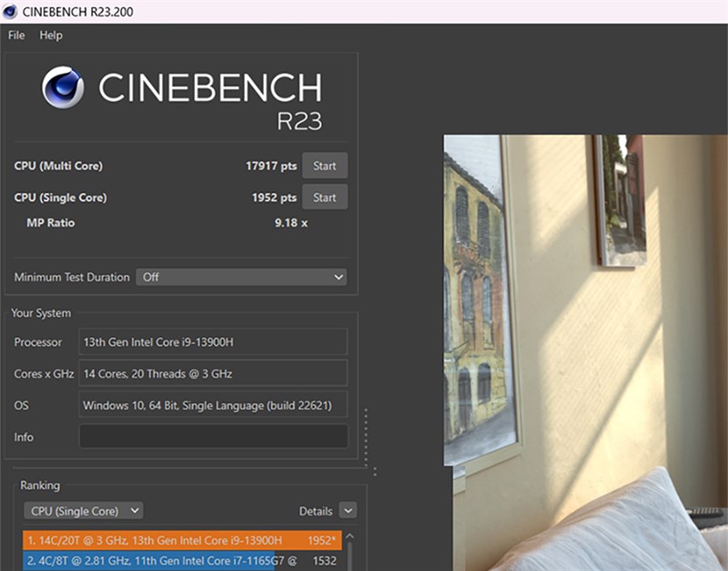Select the orange i9-13900H ranking entry
Screen dimensions: 728x571
182,540
